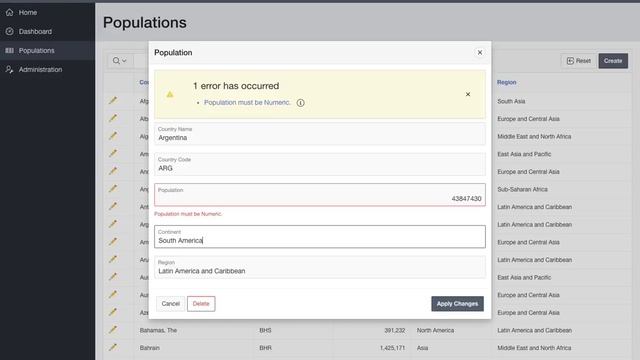Click the Bahrain country cell

150,348
